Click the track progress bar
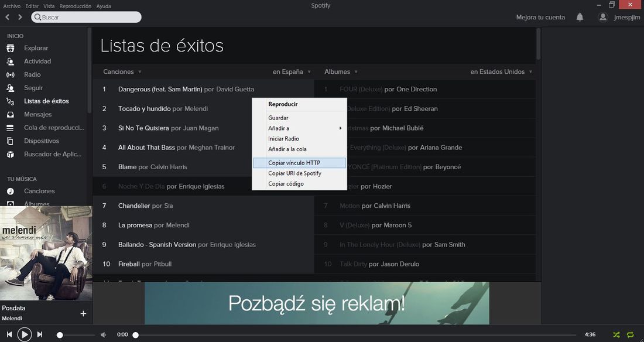 click(355, 335)
